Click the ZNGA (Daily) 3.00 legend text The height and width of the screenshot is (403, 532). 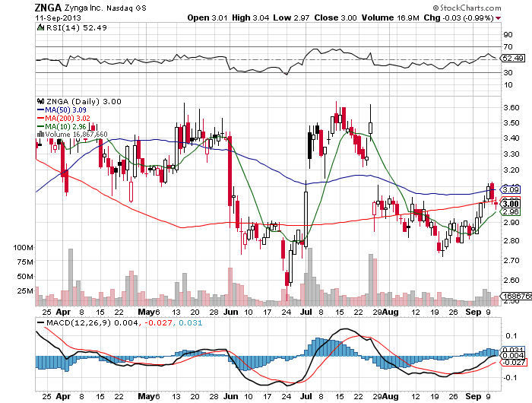point(84,101)
